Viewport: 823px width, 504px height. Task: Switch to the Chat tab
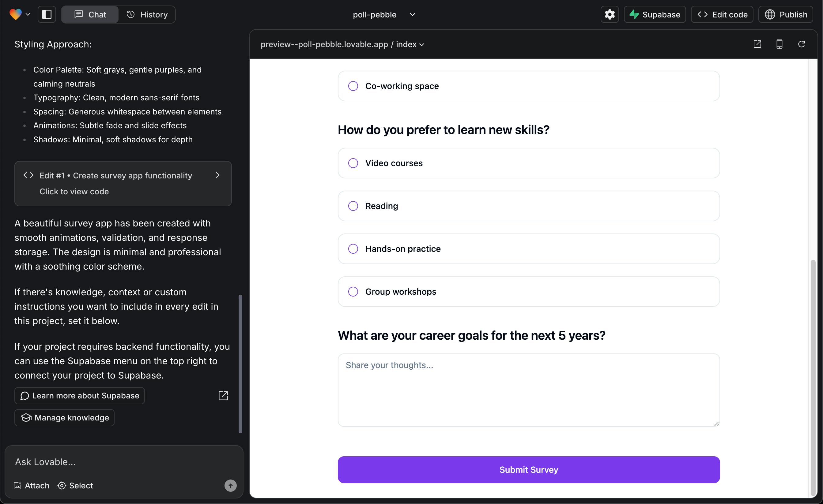pyautogui.click(x=90, y=14)
